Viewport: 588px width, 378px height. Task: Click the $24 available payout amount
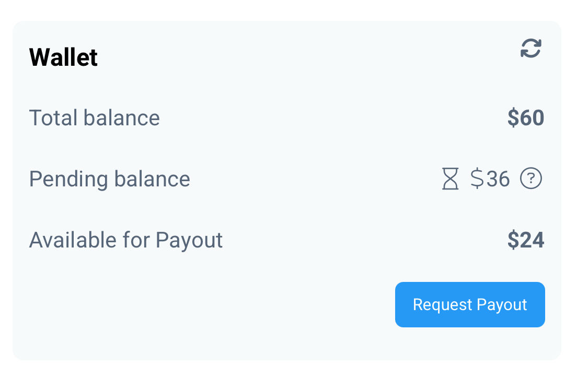(x=525, y=240)
